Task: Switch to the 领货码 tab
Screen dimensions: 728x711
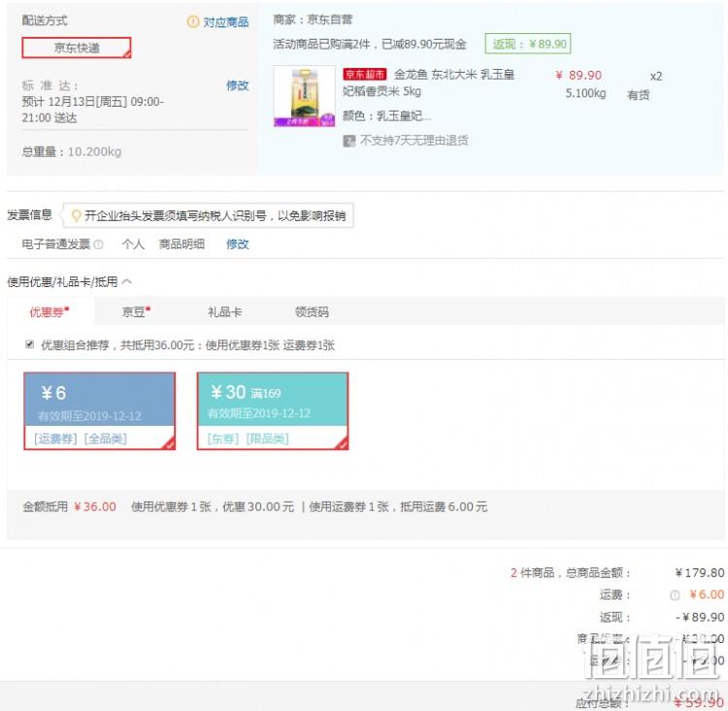Action: point(312,312)
